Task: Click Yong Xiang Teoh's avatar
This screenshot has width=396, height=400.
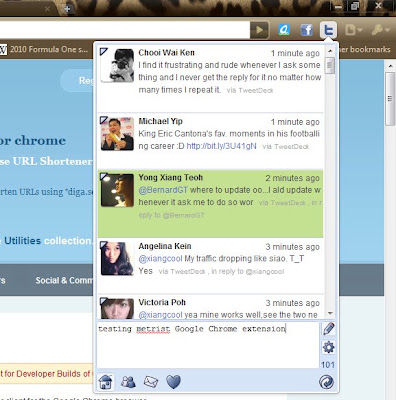Action: pos(117,190)
